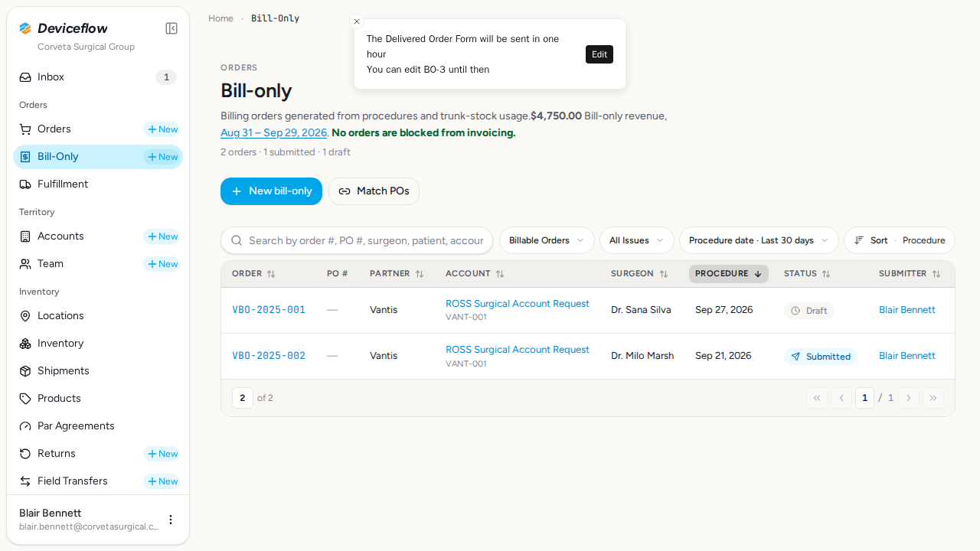This screenshot has height=551, width=980.
Task: Add new team member from sidebar
Action: [x=162, y=264]
